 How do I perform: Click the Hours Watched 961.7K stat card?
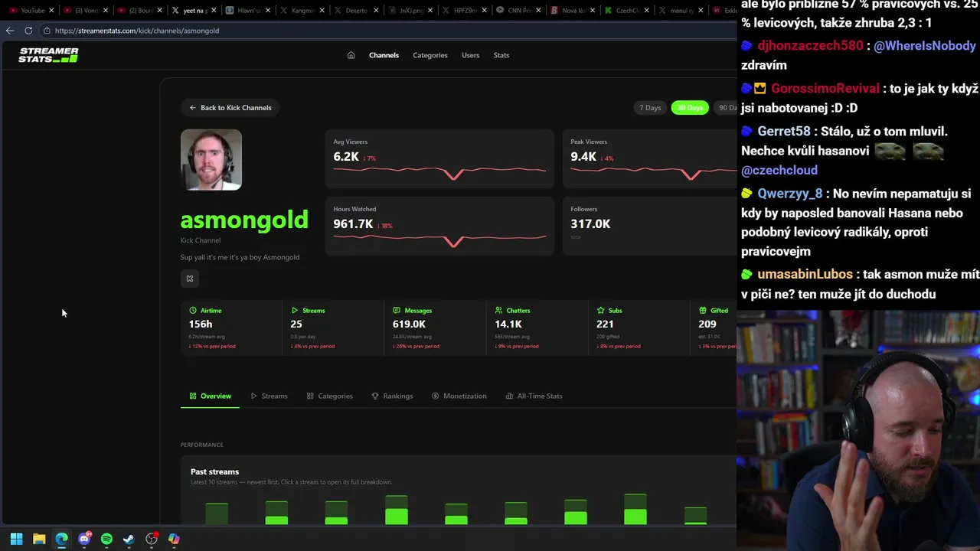coord(439,226)
